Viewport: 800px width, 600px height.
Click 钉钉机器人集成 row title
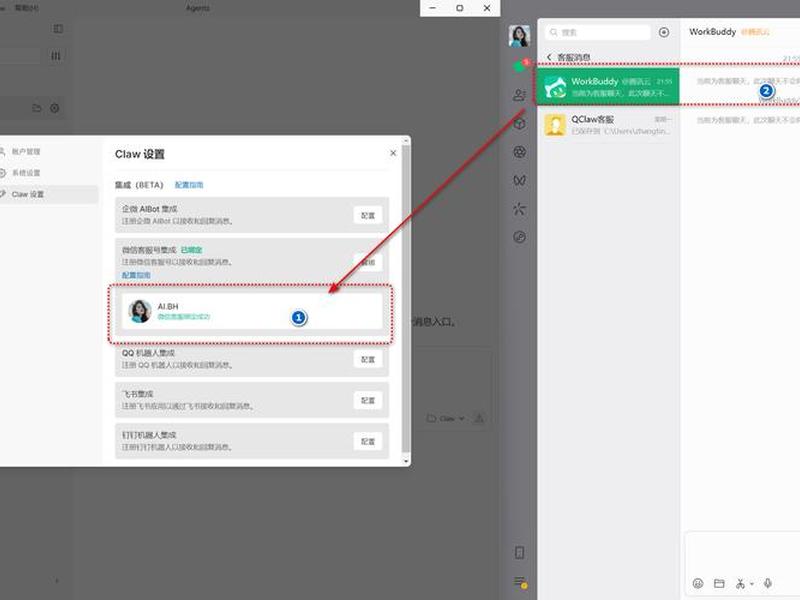tap(148, 435)
